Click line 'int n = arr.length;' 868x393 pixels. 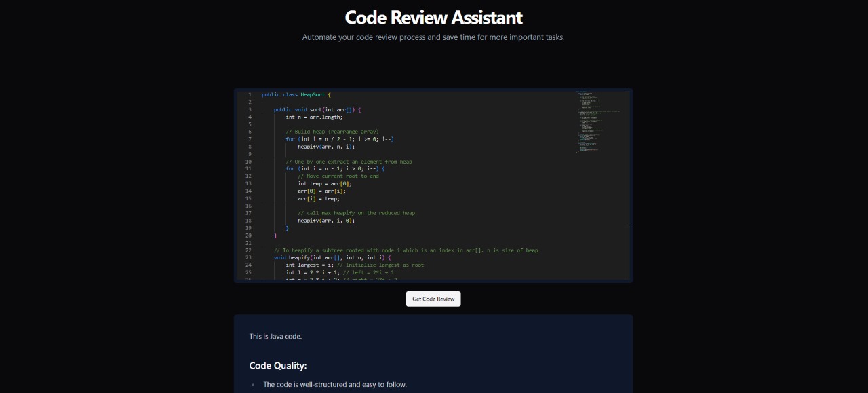click(313, 117)
